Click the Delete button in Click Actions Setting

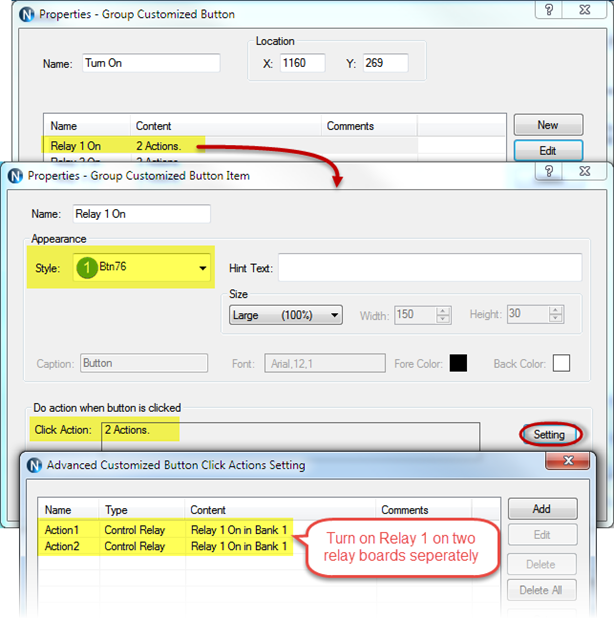coord(541,564)
